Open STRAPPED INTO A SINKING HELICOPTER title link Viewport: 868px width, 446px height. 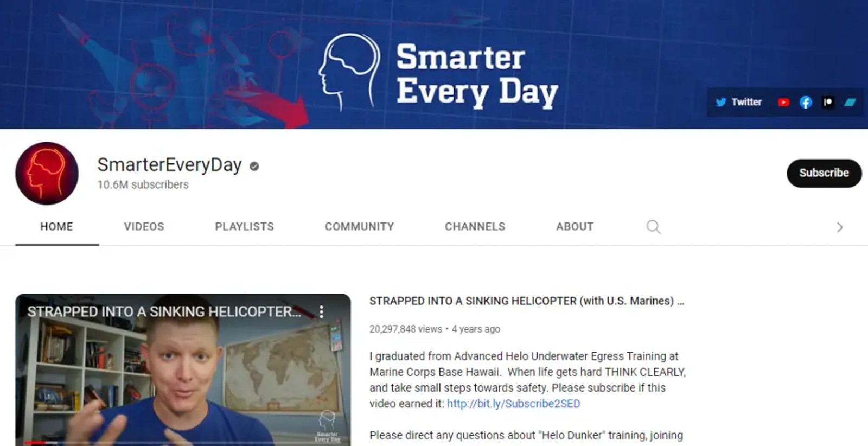(526, 301)
